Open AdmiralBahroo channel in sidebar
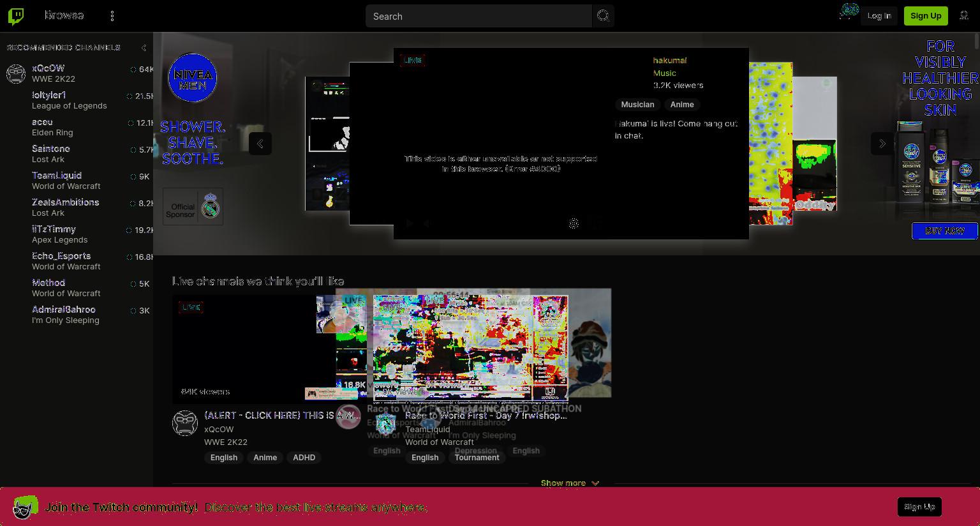This screenshot has width=980, height=526. pyautogui.click(x=77, y=315)
